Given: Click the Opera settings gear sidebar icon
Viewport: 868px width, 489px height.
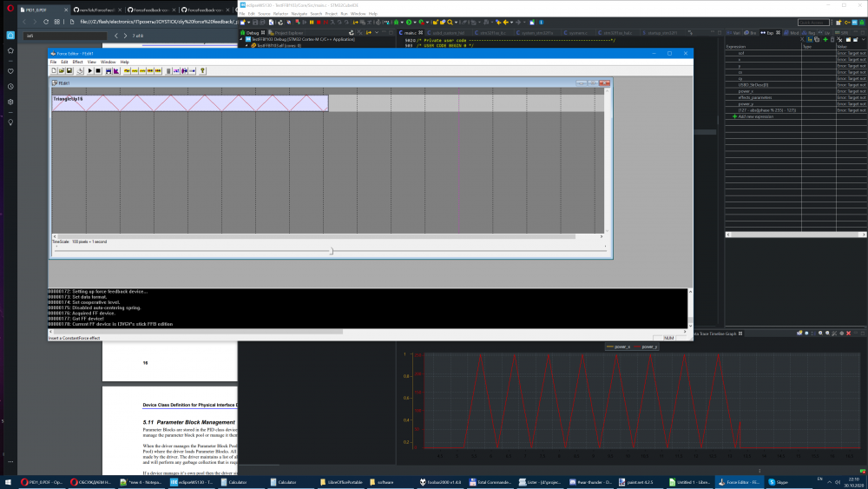Looking at the screenshot, I should pos(10,102).
